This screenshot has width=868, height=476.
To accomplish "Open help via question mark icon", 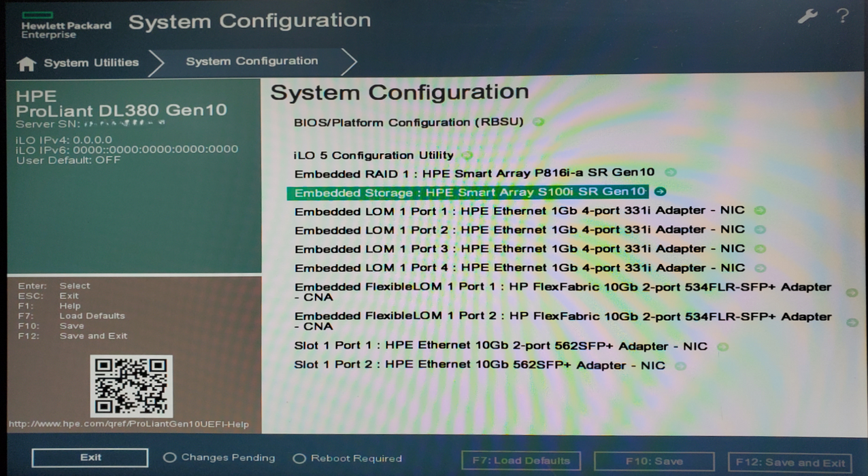I will (843, 16).
